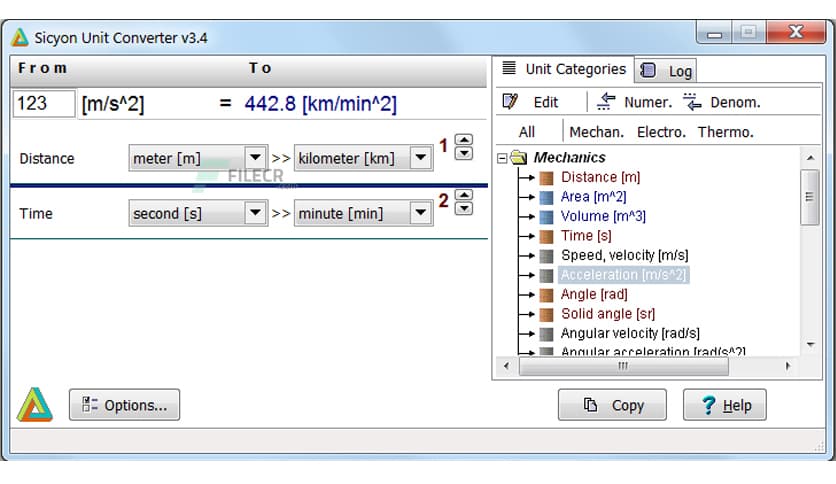Click the blue icon next to Volume [m^3]
Screen dimensions: 836x484
546,216
